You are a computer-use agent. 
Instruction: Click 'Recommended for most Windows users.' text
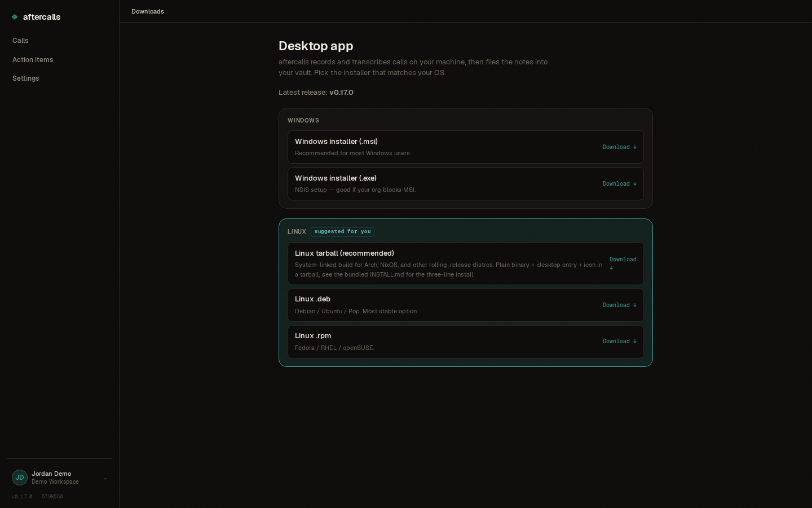[353, 154]
